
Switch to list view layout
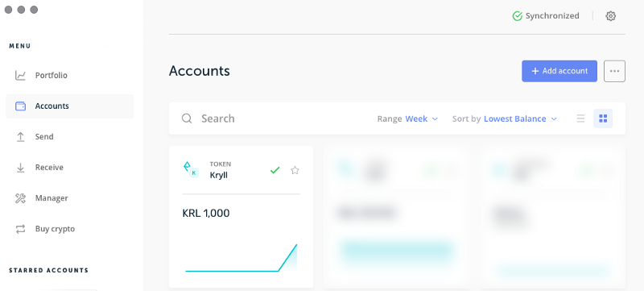580,118
